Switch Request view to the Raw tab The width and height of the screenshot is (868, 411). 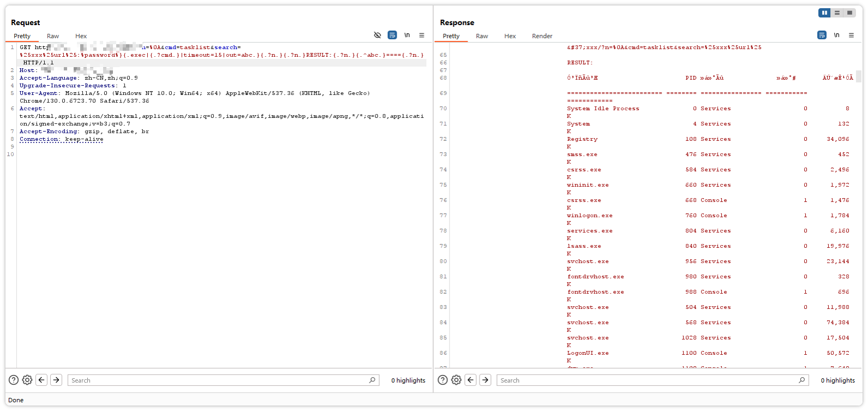coord(53,36)
